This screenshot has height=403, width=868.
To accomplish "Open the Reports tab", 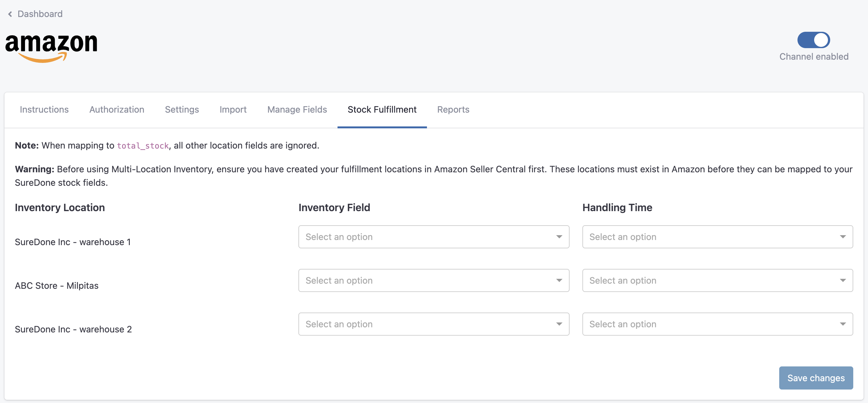I will [453, 110].
